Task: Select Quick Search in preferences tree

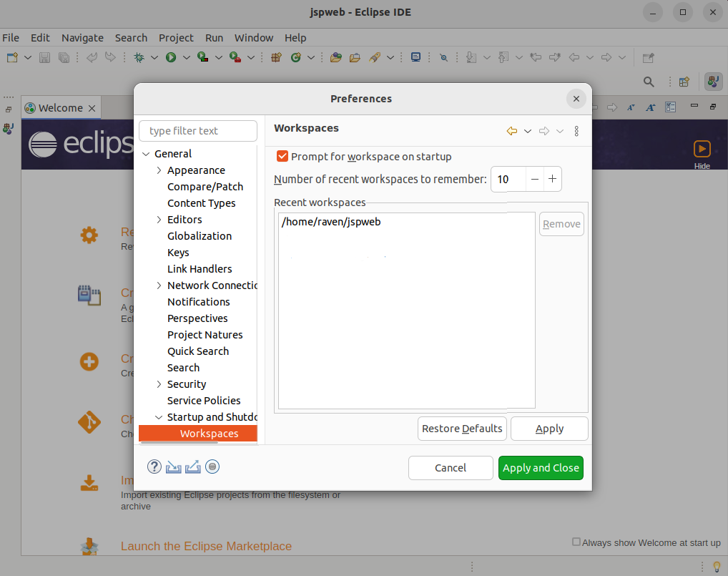Action: click(198, 351)
